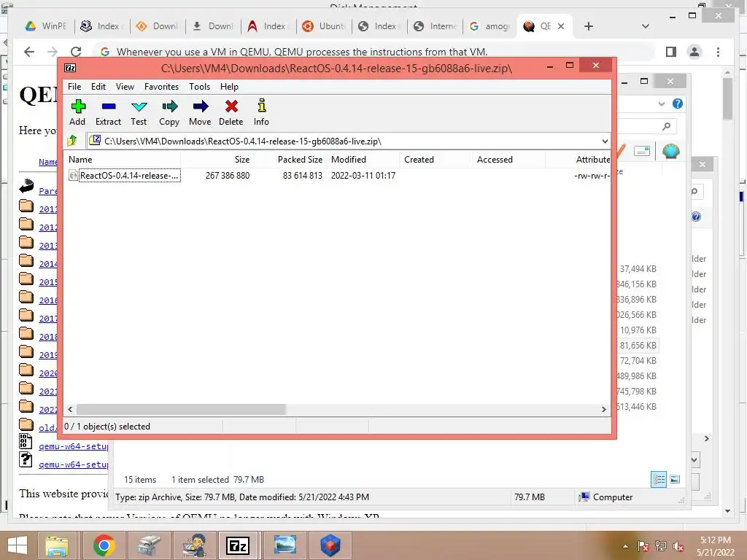The width and height of the screenshot is (747, 560).
Task: Click the muted volume tray icon
Action: 678,546
